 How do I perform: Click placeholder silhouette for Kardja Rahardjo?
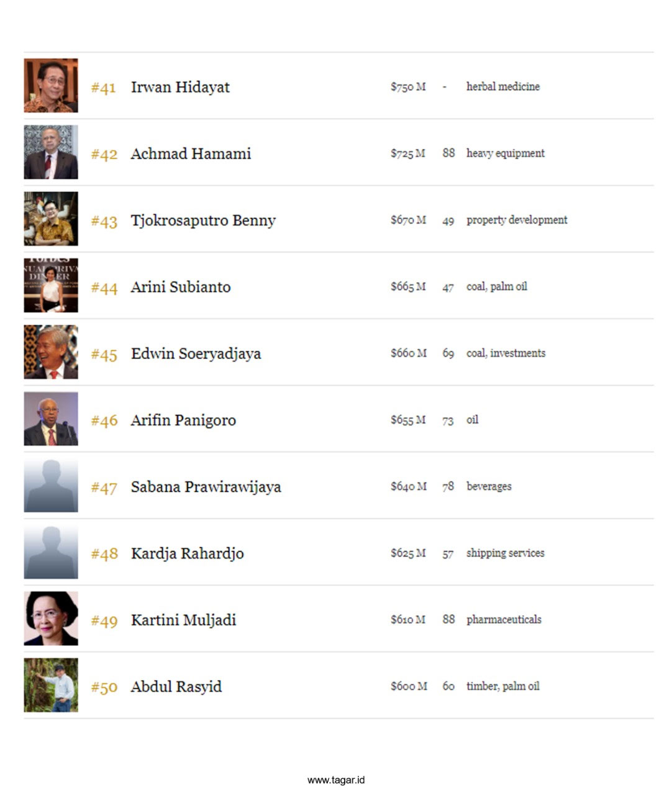click(51, 552)
